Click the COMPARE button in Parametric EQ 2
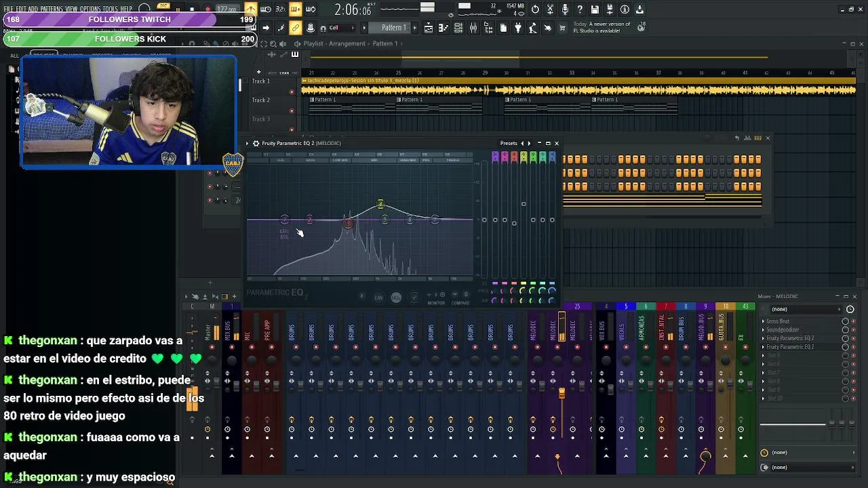 (460, 303)
